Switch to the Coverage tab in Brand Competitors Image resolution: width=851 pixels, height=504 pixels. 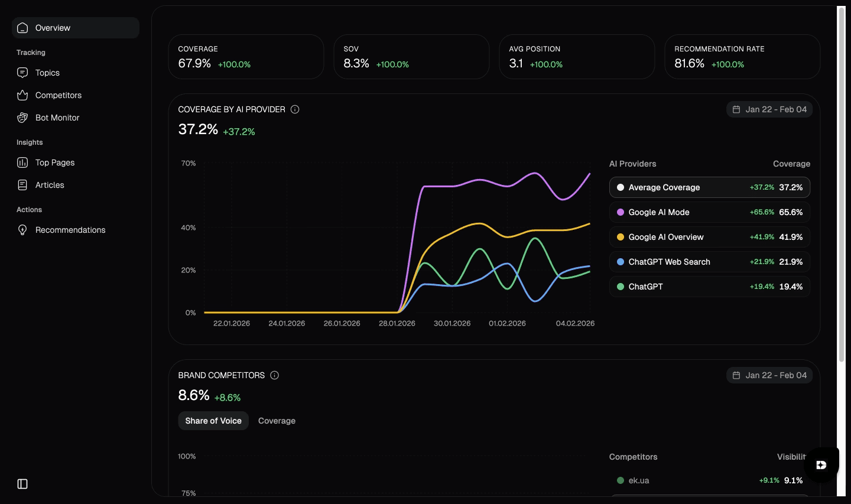(x=277, y=421)
